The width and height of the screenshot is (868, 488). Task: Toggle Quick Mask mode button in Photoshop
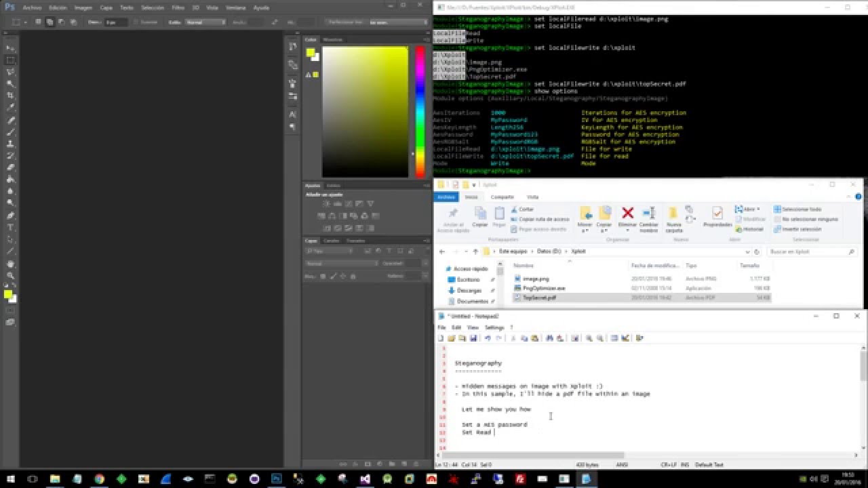[x=10, y=310]
